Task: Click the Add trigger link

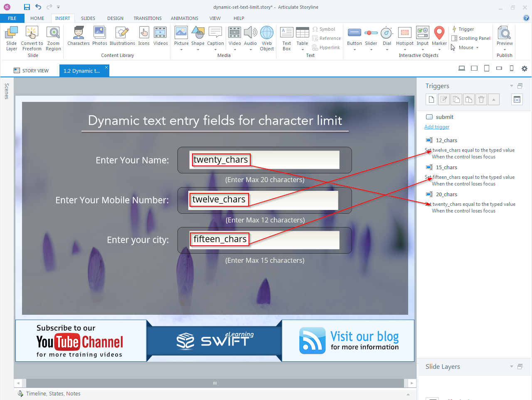Action: pos(437,127)
